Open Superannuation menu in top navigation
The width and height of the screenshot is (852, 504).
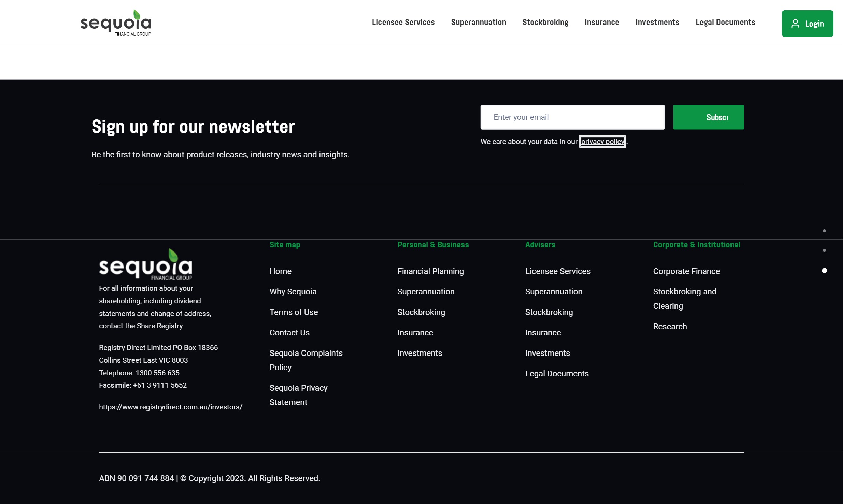click(x=478, y=23)
